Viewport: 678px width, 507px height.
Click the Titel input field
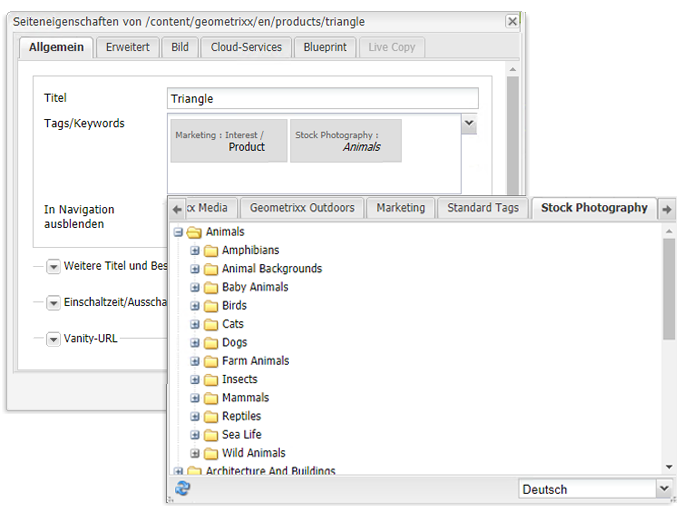click(x=323, y=99)
